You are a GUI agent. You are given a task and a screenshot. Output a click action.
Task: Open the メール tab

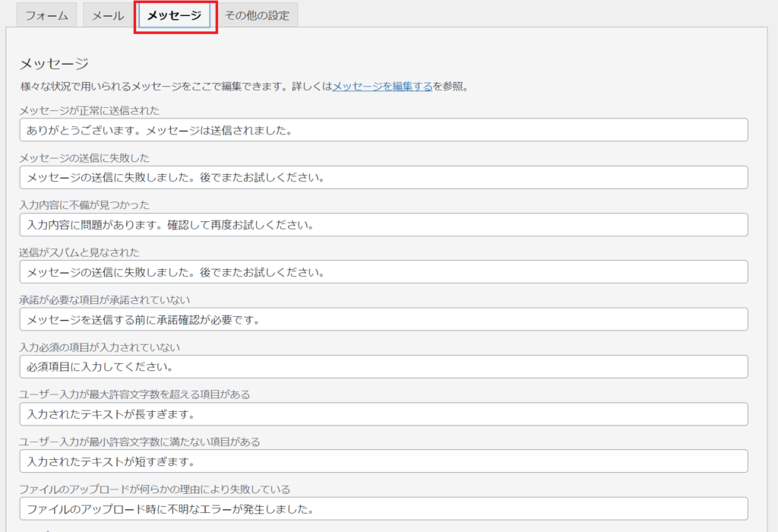coord(108,15)
